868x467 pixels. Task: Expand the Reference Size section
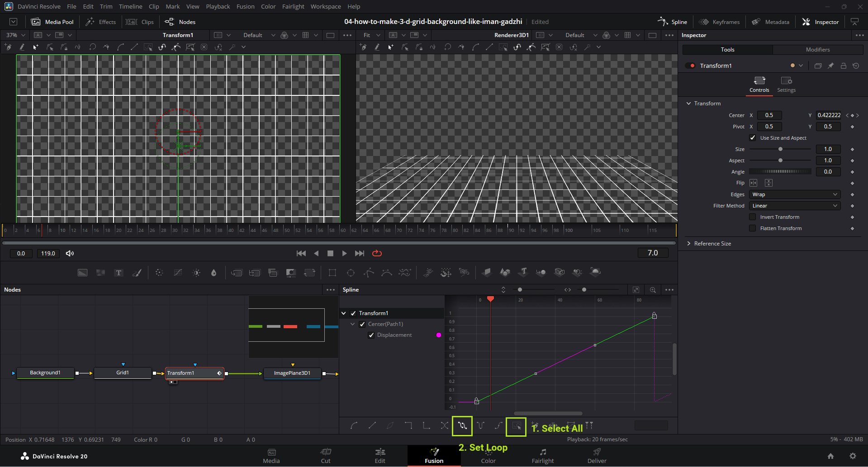712,244
